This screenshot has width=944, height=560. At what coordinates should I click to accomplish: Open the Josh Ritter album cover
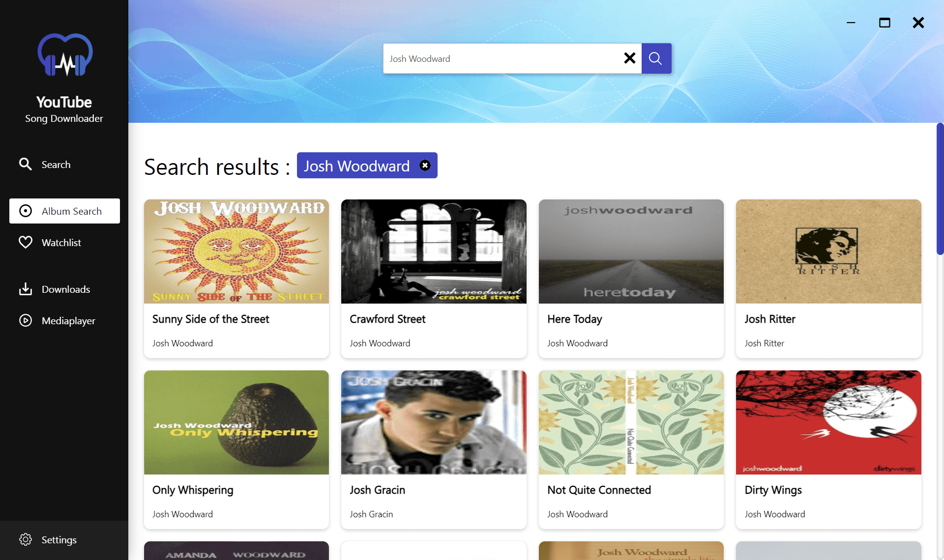click(x=828, y=252)
